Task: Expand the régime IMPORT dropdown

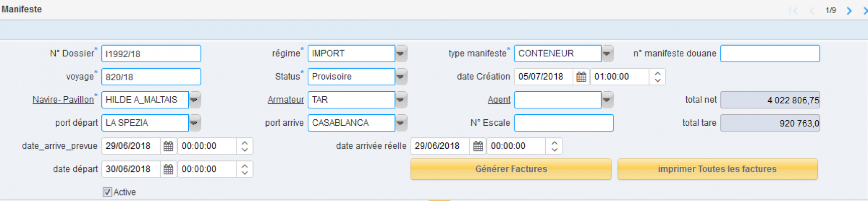Action: [401, 53]
